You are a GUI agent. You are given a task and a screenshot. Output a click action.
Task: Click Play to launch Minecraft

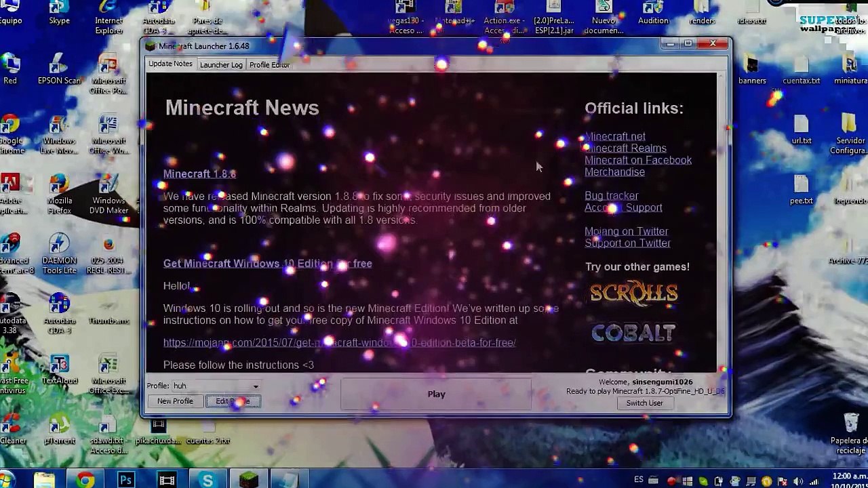436,394
